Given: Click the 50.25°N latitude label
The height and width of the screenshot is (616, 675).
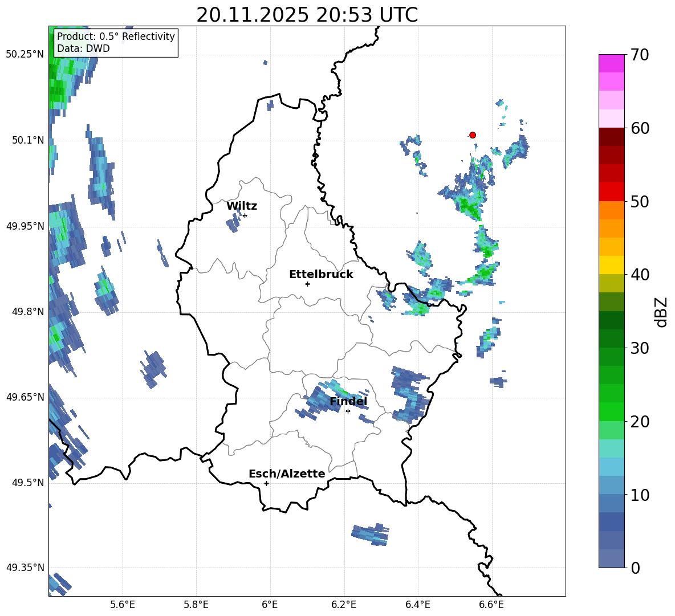Looking at the screenshot, I should point(26,55).
